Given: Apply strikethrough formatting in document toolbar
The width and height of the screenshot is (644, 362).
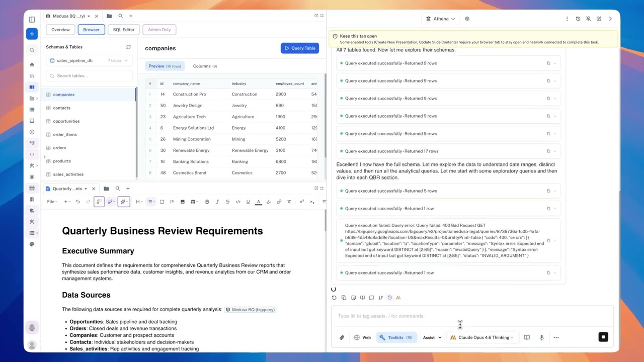Looking at the screenshot, I should pyautogui.click(x=227, y=202).
